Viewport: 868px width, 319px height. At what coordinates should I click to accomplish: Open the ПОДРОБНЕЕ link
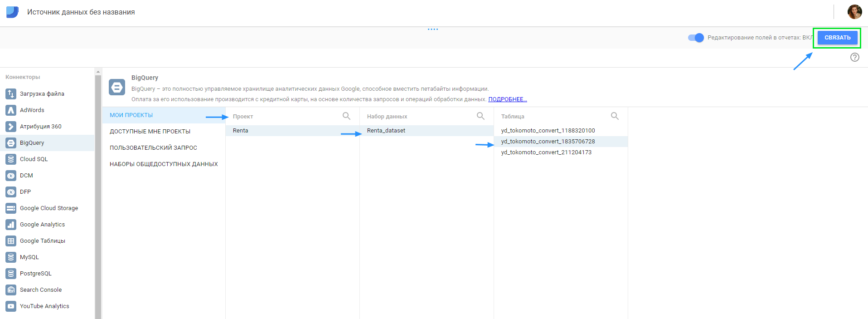coord(508,99)
